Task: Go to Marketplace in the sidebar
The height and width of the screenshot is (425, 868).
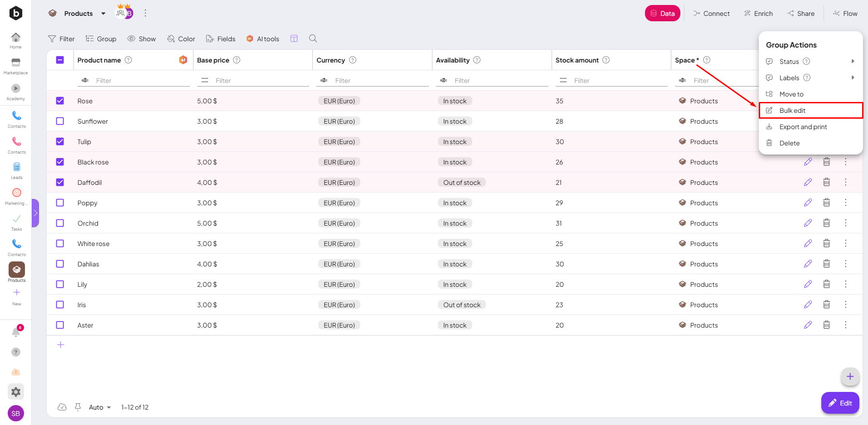Action: pos(16,66)
